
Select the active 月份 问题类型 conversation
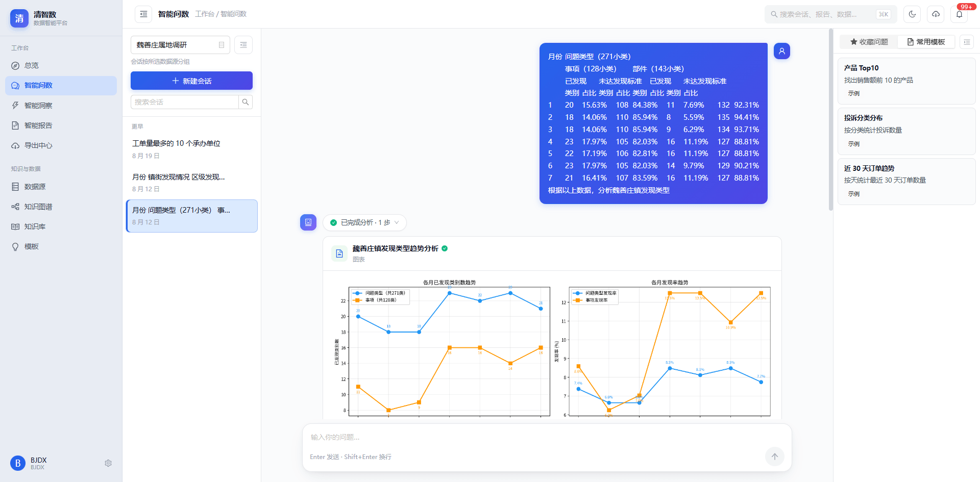pyautogui.click(x=191, y=216)
